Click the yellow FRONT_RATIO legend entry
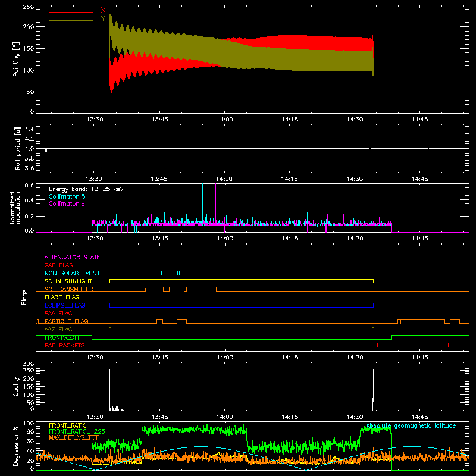Screen dimensions: 476x476 point(67,425)
